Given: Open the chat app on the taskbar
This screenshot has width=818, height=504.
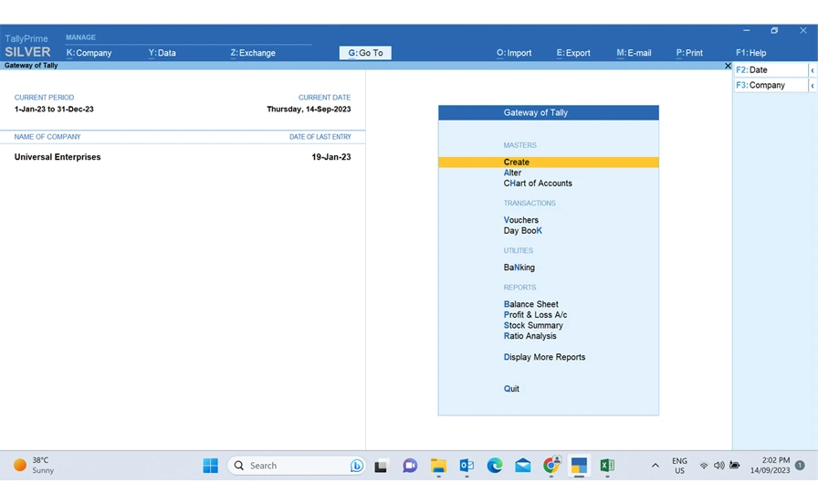Looking at the screenshot, I should (x=410, y=466).
